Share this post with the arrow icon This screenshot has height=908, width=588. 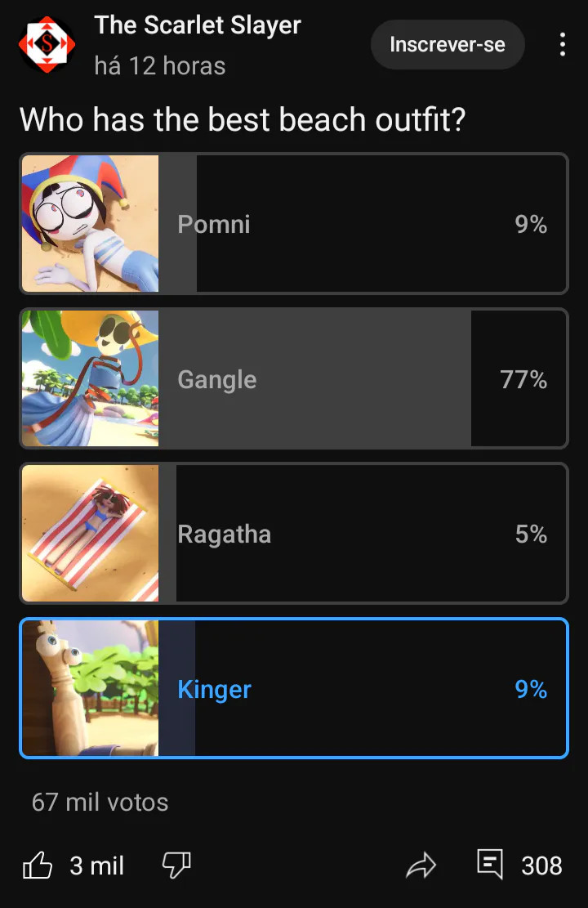[x=421, y=866]
